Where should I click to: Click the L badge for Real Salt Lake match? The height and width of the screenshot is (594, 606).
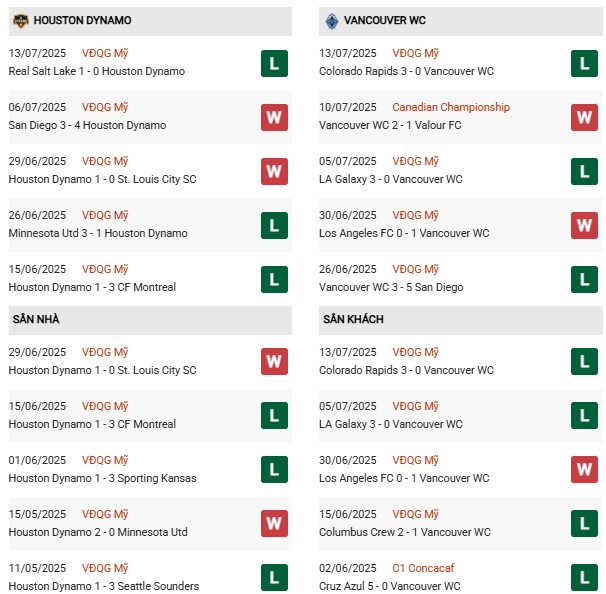274,63
